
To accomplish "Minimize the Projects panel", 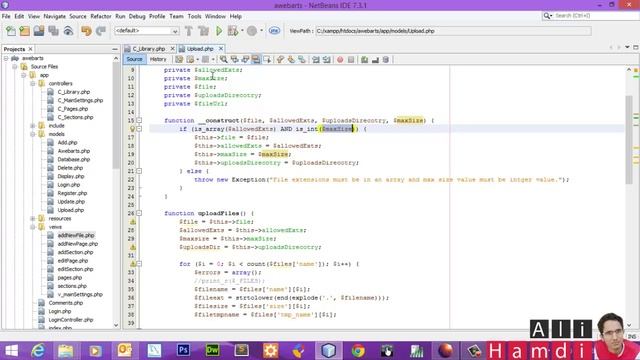I will (x=115, y=49).
